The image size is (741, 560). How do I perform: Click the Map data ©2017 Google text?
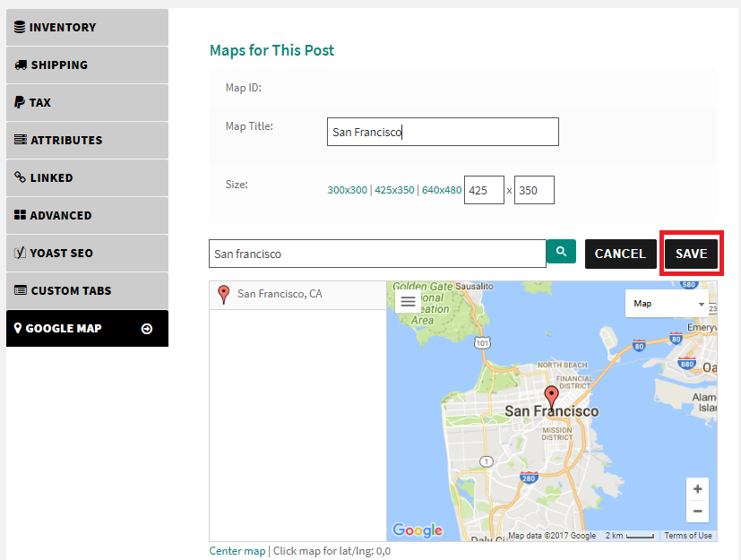click(552, 536)
